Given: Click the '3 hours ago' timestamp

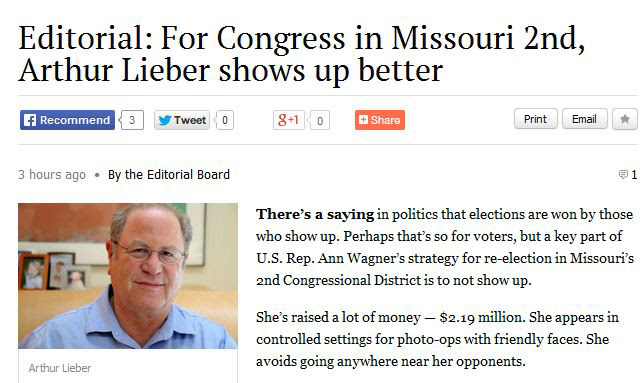Looking at the screenshot, I should pos(52,175).
